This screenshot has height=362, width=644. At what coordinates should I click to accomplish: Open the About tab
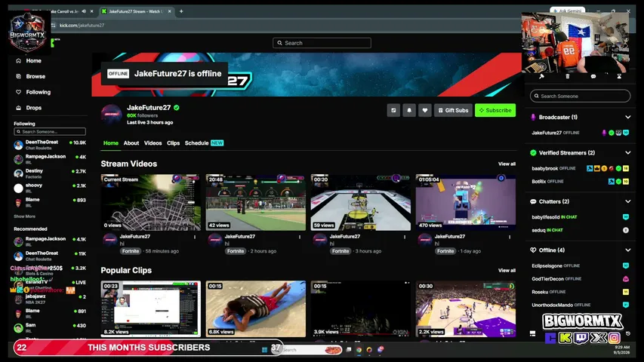pos(131,143)
